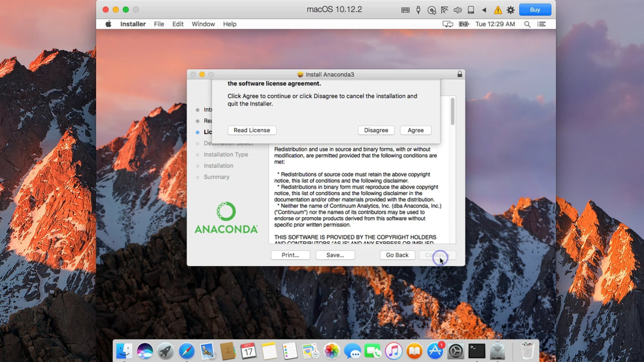Click the Read License button
Image resolution: width=644 pixels, height=362 pixels.
(x=252, y=130)
